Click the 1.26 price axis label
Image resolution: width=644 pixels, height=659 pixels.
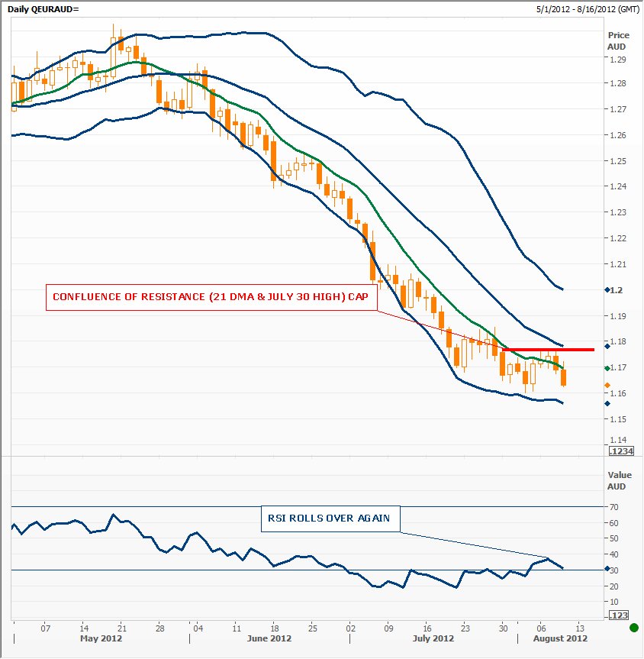click(618, 135)
